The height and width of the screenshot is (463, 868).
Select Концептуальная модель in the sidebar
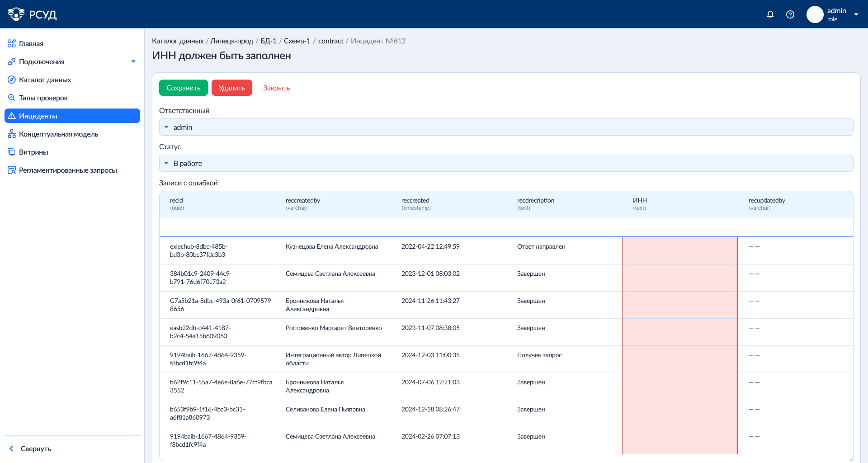pos(58,134)
